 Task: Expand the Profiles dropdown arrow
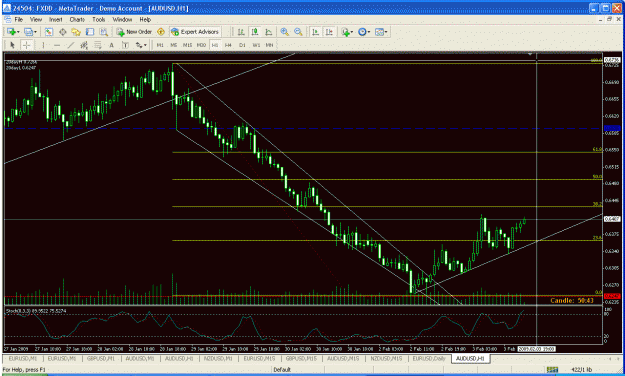35,32
